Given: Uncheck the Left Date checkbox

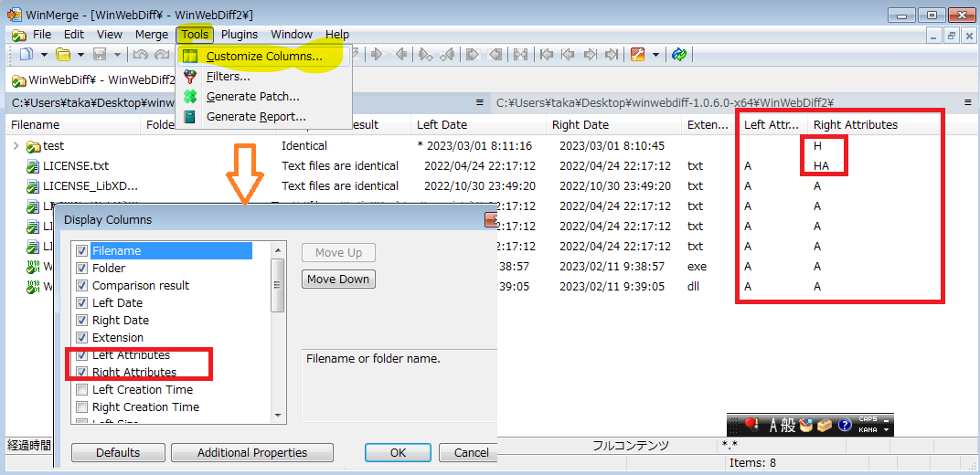Looking at the screenshot, I should click(81, 303).
